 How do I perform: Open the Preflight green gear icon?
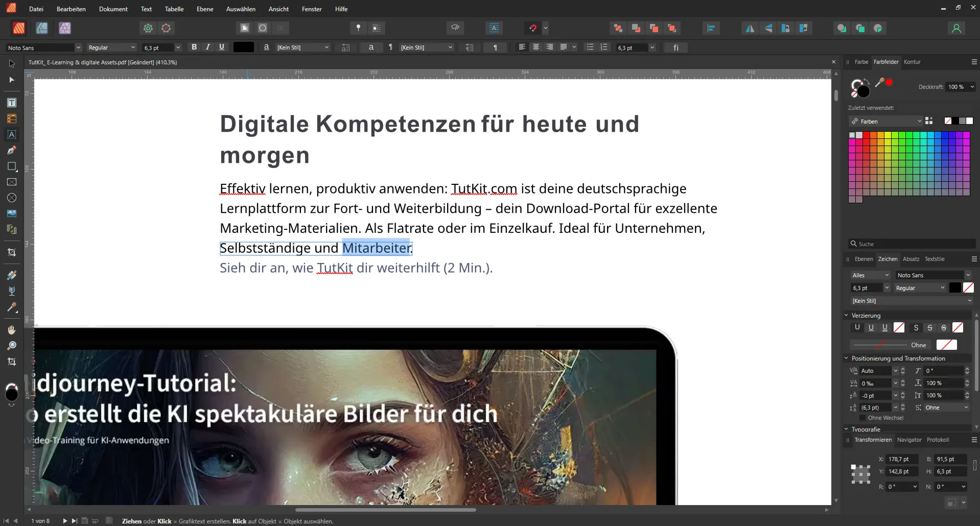coord(148,28)
